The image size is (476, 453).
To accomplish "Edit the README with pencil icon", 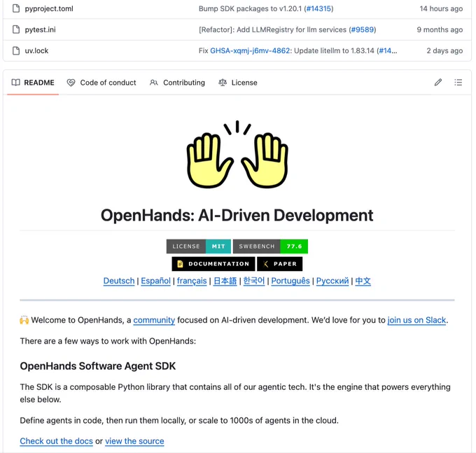I will (x=437, y=83).
